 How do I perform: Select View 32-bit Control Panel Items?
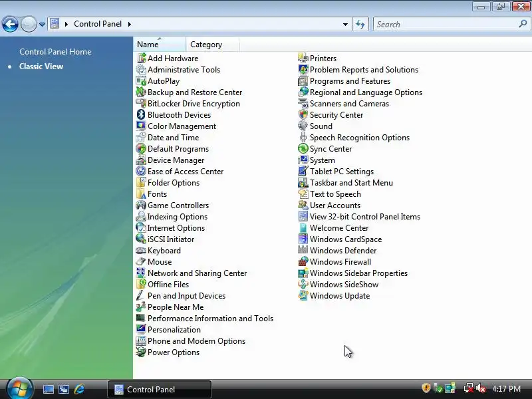(360, 217)
